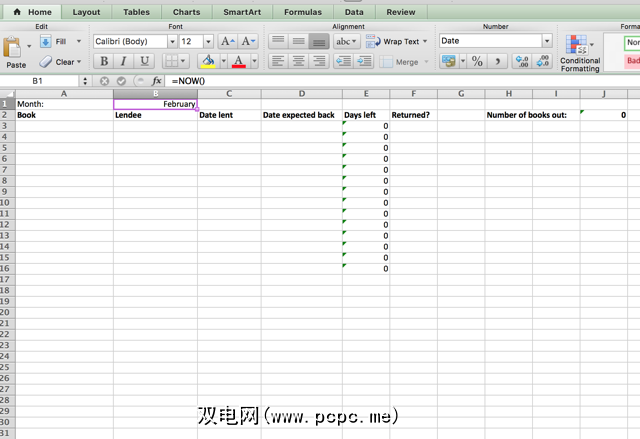
Task: Align text left horizontally
Action: [278, 62]
